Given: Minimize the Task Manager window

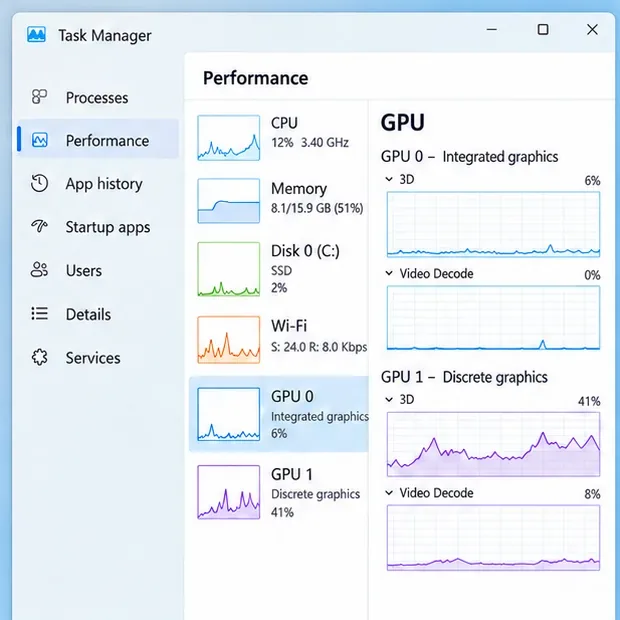Looking at the screenshot, I should coord(491,29).
